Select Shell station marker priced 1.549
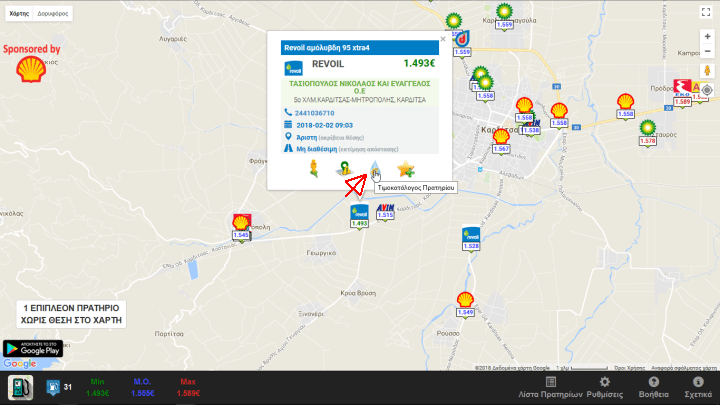 pyautogui.click(x=465, y=305)
